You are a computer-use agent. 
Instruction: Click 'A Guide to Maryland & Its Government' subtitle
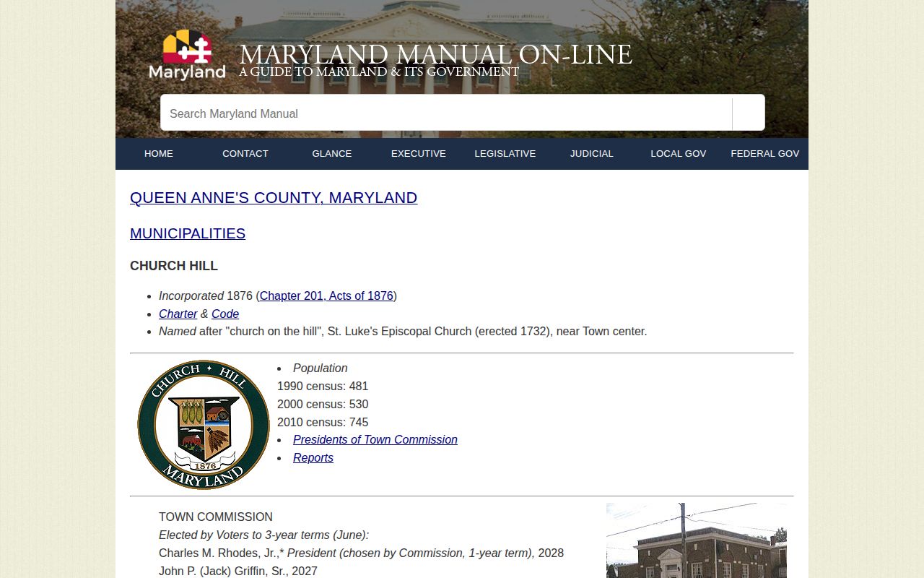pos(379,72)
